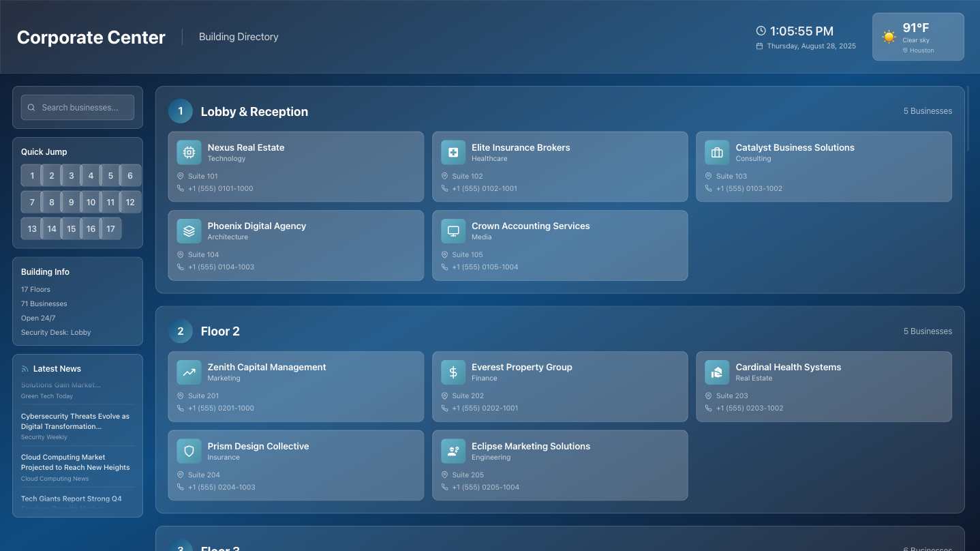
Task: Click the Catalyst Business Solutions briefcase icon
Action: click(717, 152)
